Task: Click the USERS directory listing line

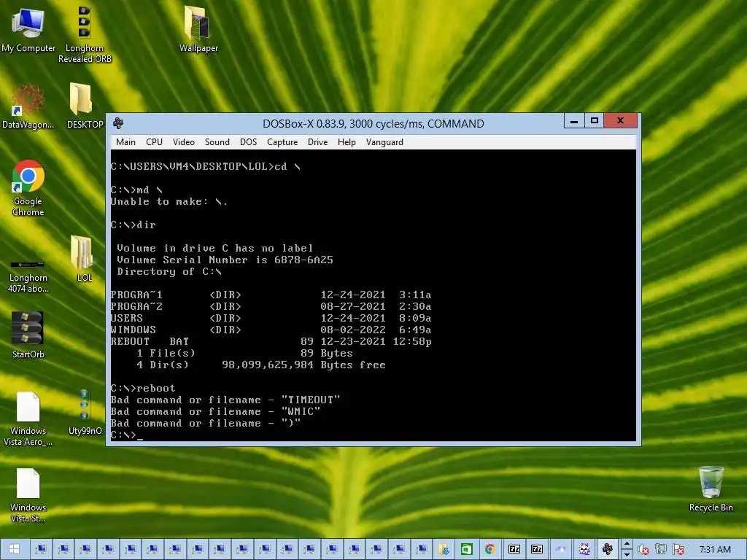Action: (271, 318)
